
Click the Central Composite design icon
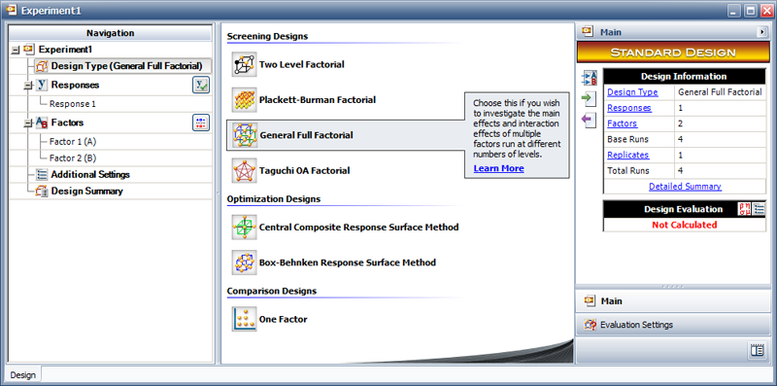click(x=244, y=227)
